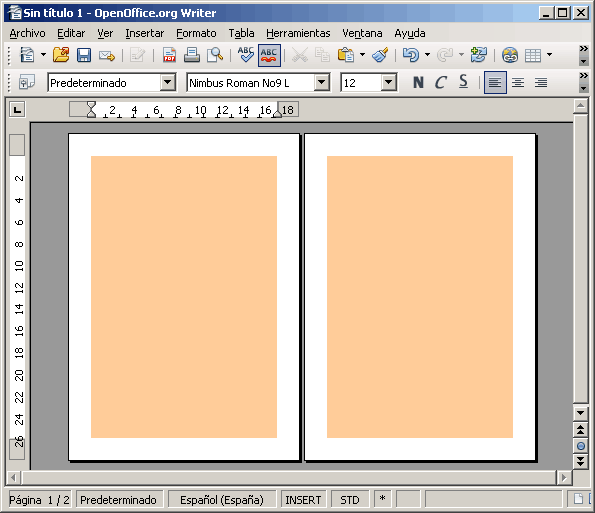595x513 pixels.
Task: Click the Edit document icon
Action: [x=137, y=55]
